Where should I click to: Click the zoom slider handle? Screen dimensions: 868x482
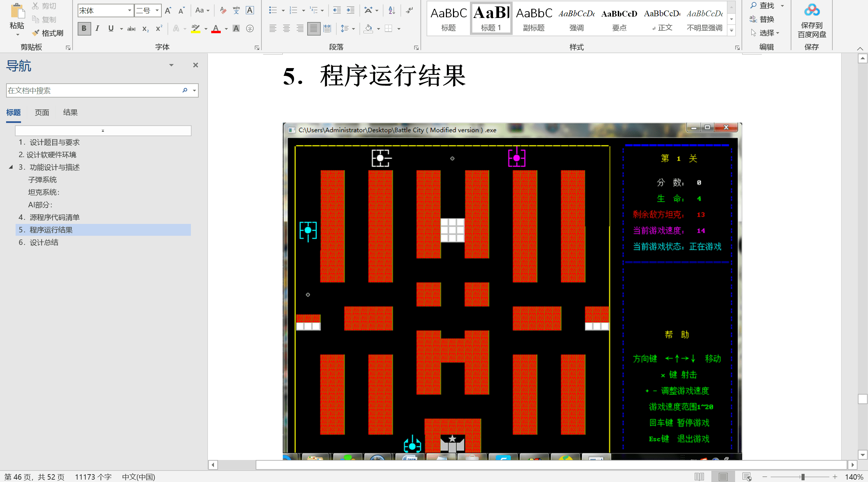pos(803,477)
